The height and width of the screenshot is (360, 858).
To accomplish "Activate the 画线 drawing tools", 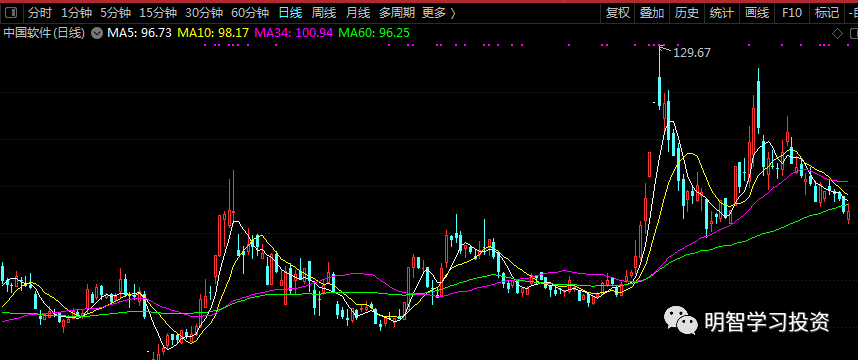I will point(757,13).
